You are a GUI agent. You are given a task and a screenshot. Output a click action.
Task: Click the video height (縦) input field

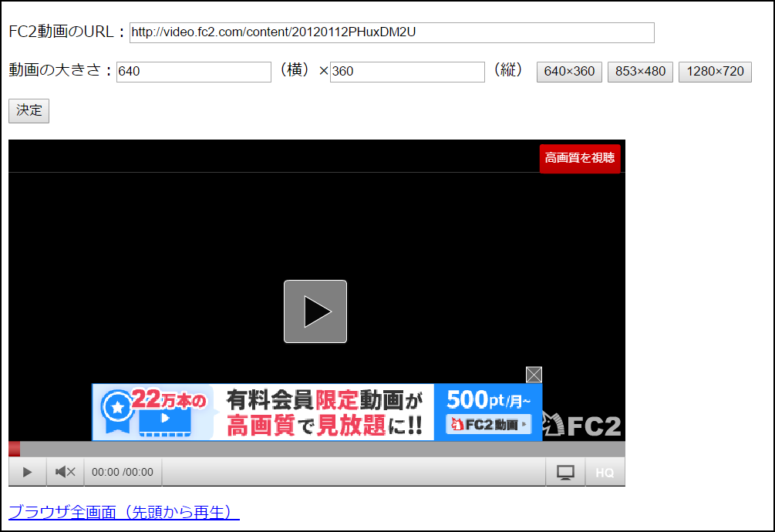[407, 72]
